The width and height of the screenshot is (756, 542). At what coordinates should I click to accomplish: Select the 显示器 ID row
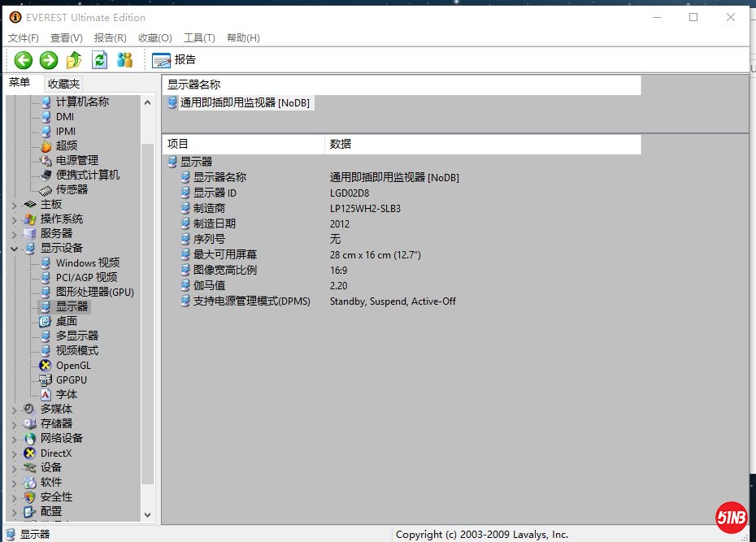pyautogui.click(x=215, y=193)
